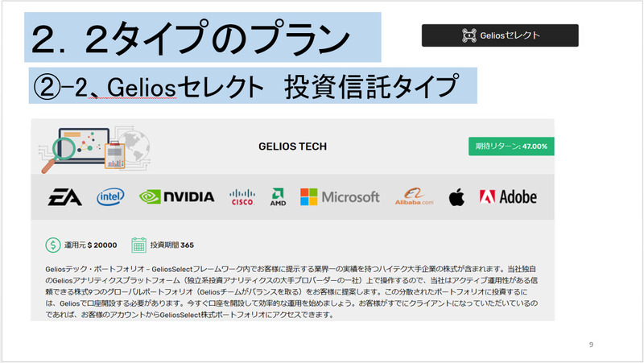Screen dimensions: 644x363
Task: Click the slide page number 9
Action: [591, 344]
